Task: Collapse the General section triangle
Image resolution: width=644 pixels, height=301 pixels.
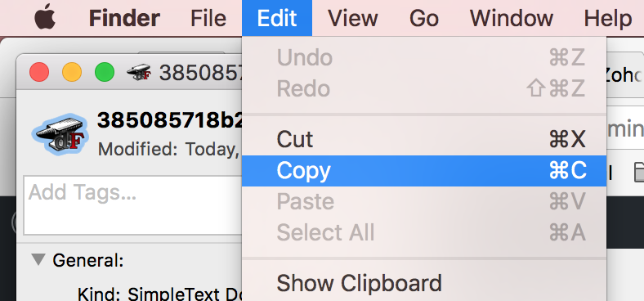Action: (38, 259)
